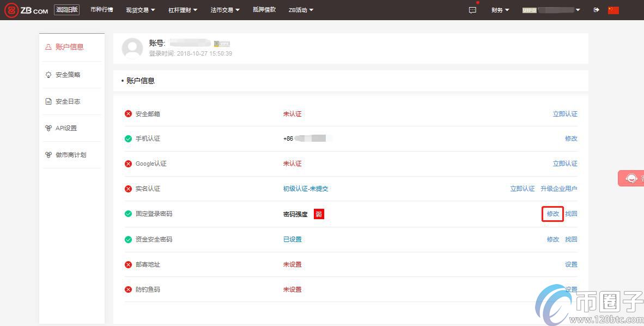The width and height of the screenshot is (644, 326).
Task: Click the green check icon beside 手机认证
Action: (129, 138)
